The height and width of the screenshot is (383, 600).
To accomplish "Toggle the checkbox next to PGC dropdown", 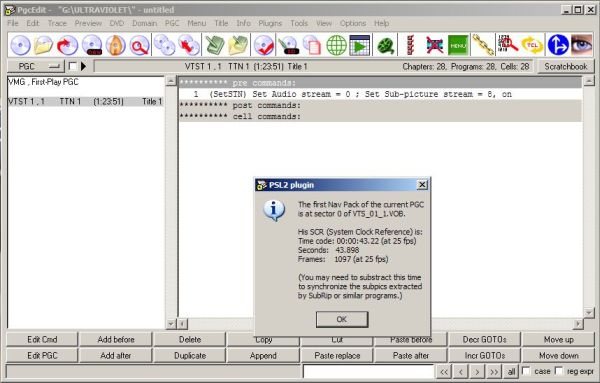I will point(72,66).
